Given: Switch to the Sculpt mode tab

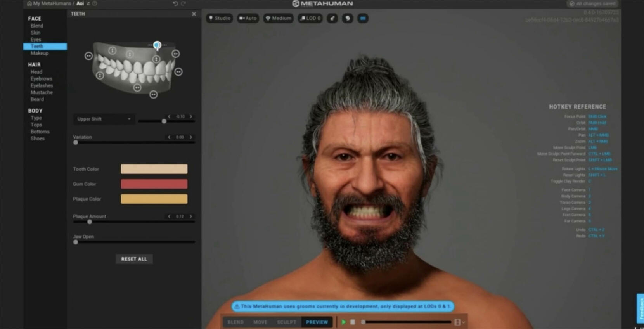Looking at the screenshot, I should click(x=286, y=322).
